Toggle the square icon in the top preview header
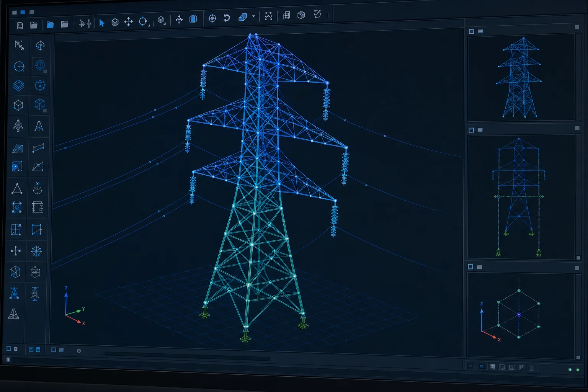This screenshot has height=392, width=588. pyautogui.click(x=471, y=31)
